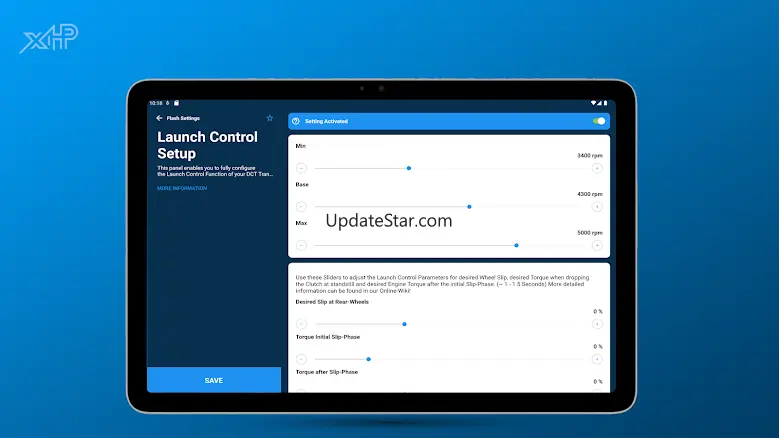Viewport: 779px width, 438px height.
Task: Increase the Max rpm with plus button
Action: click(x=597, y=245)
